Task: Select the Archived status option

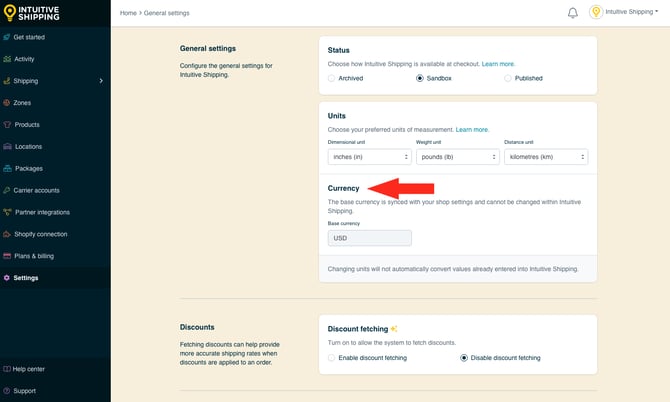Action: point(333,78)
